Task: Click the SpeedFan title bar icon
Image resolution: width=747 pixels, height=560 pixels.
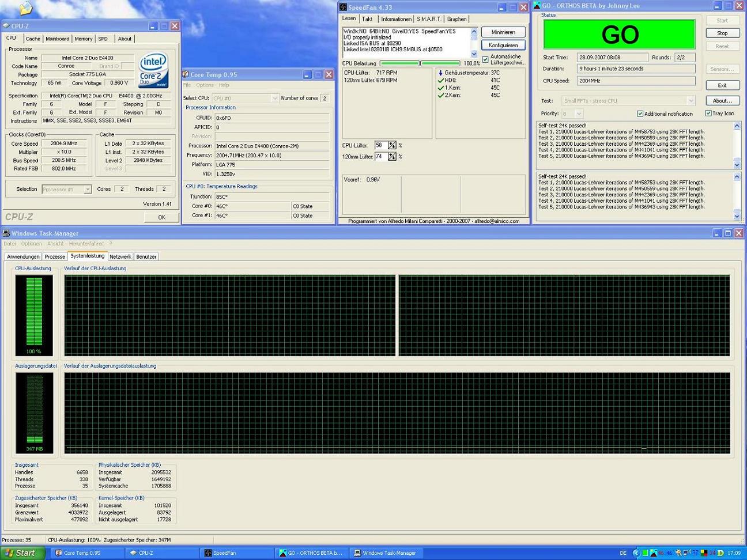Action: coord(343,7)
